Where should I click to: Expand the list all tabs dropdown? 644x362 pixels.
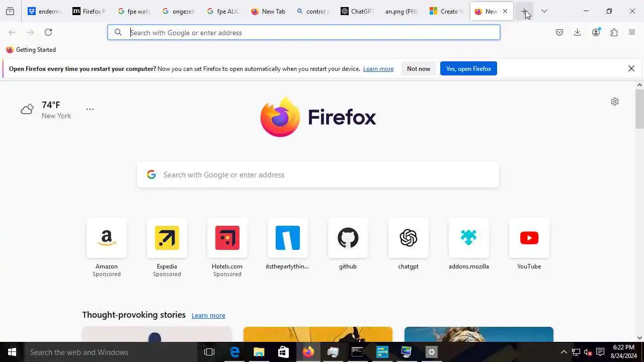(x=544, y=11)
